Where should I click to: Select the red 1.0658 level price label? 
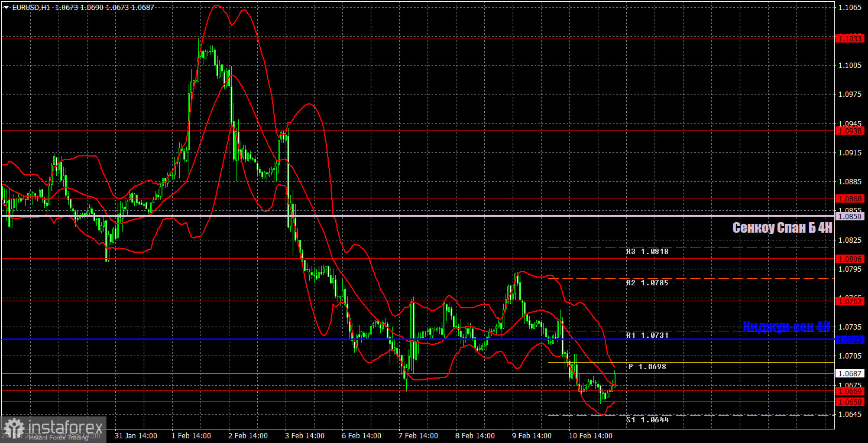851,402
